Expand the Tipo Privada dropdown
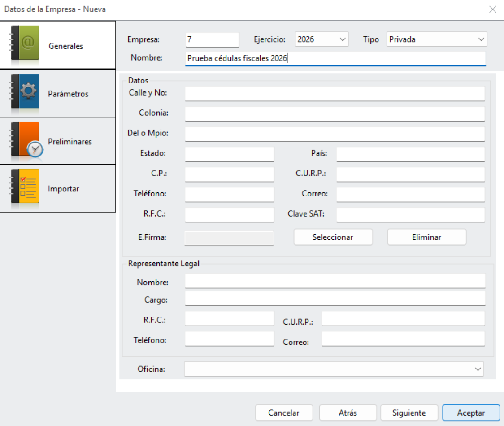Screen dimensions: 504x426 (437, 39)
